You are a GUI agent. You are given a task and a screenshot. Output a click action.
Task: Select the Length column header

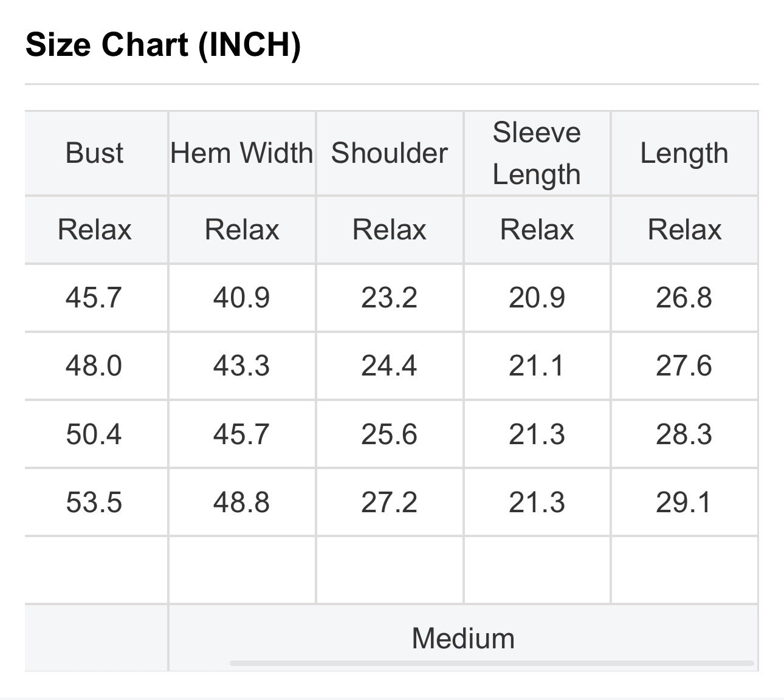click(x=684, y=153)
